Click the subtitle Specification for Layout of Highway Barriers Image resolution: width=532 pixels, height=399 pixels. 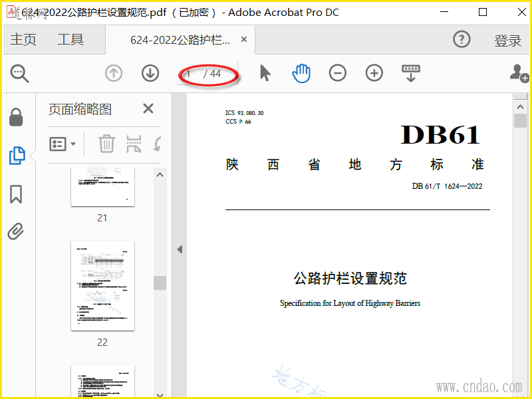pyautogui.click(x=350, y=303)
